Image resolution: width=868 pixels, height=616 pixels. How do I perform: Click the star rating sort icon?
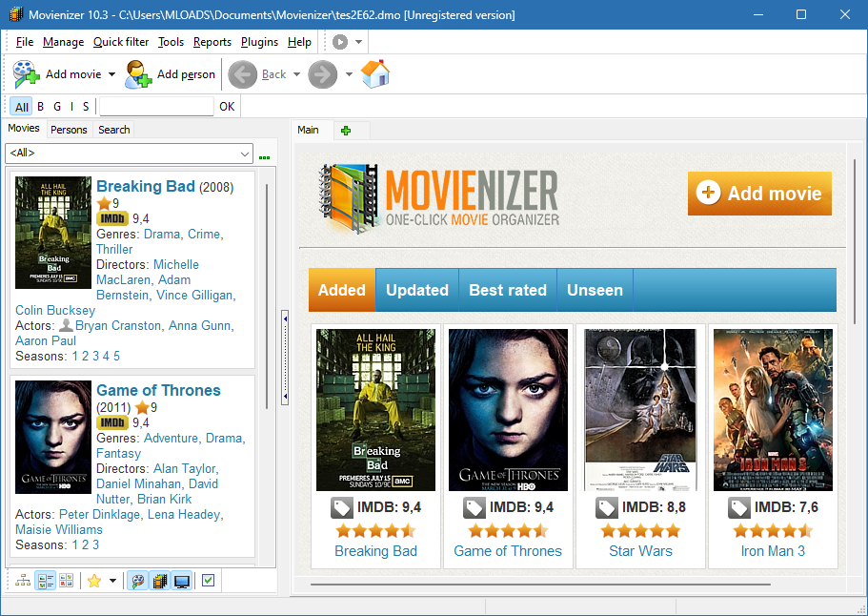tap(94, 581)
